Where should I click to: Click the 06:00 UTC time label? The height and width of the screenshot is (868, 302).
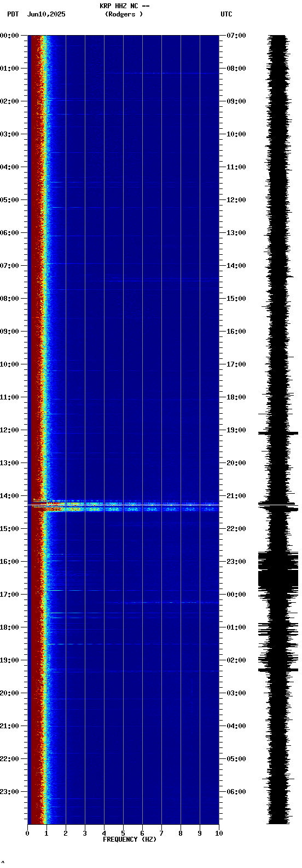[x=236, y=792]
